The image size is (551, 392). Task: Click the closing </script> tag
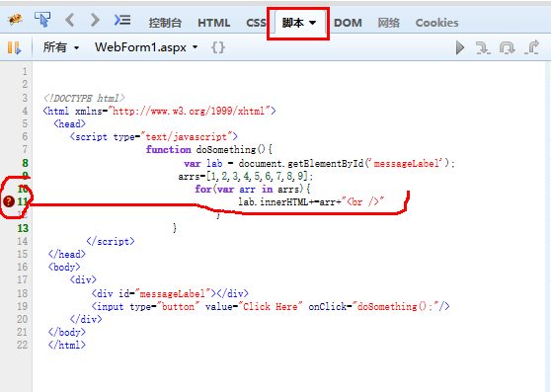tap(111, 241)
